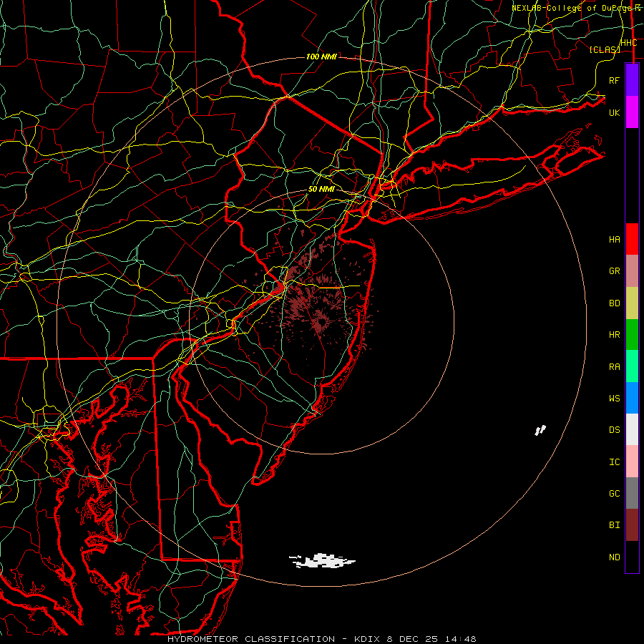The height and width of the screenshot is (644, 644).
Task: Click the pink-brown GR legend swatch
Action: point(632,270)
